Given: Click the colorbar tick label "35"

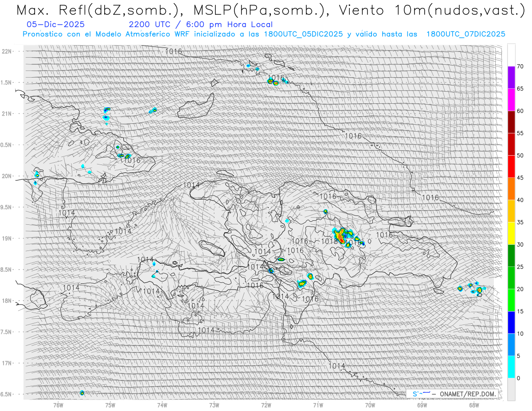Looking at the screenshot, I should (x=520, y=222).
